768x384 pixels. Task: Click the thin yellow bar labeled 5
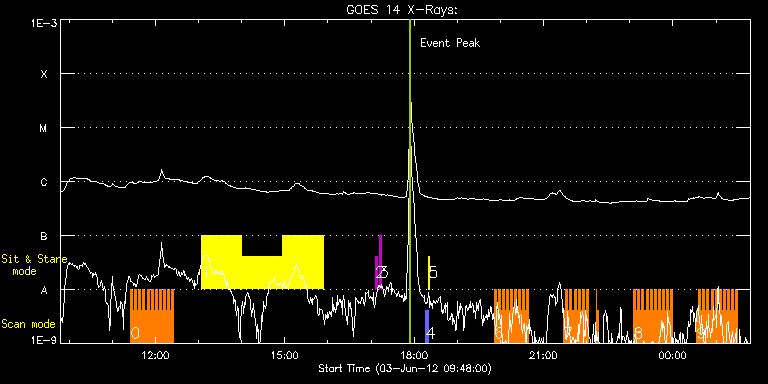coord(429,272)
